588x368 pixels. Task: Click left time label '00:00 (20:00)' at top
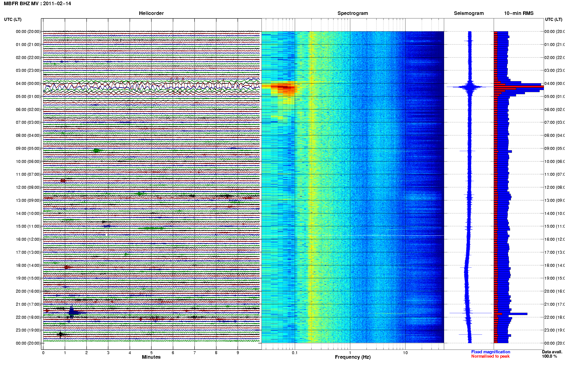pyautogui.click(x=28, y=31)
